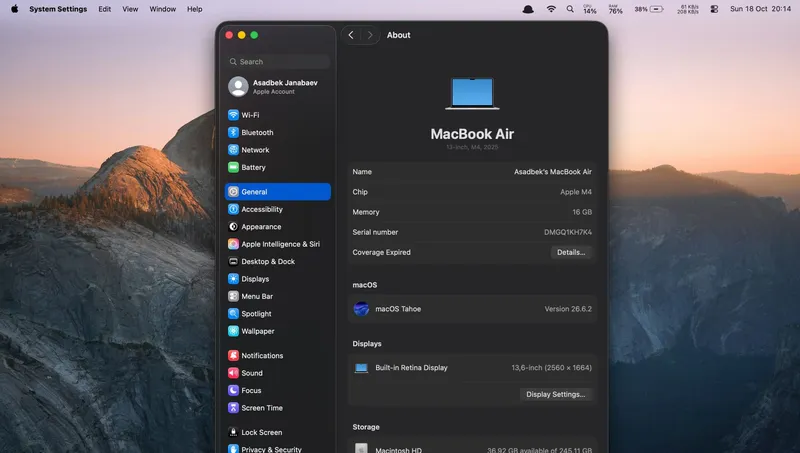Click the Macintosh HD drive icon

coord(361,448)
